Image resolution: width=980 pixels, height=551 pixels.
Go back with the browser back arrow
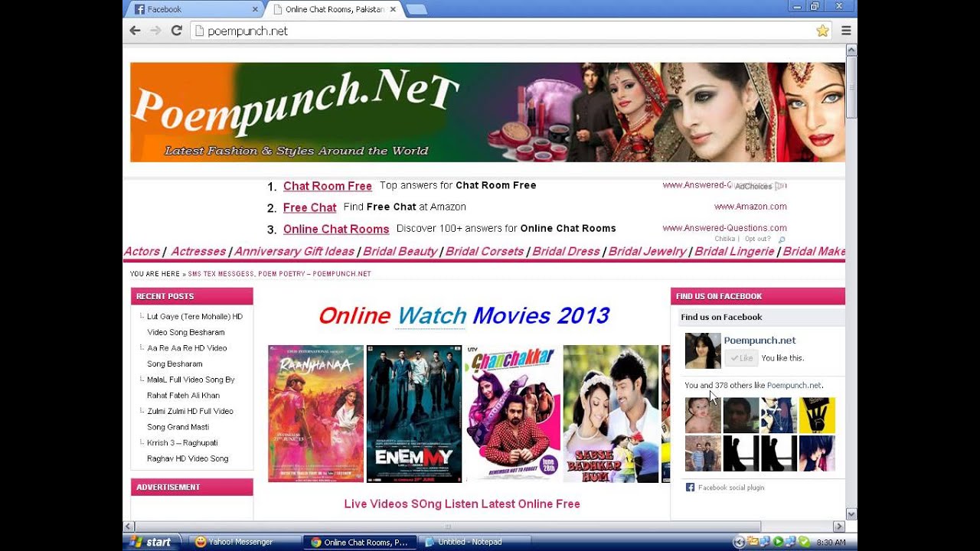coord(135,31)
